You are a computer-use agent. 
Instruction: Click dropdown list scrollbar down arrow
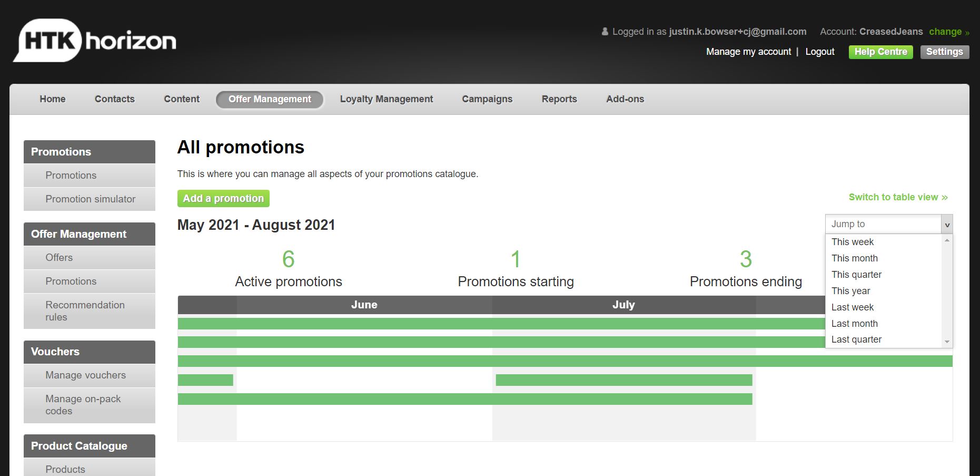click(947, 342)
